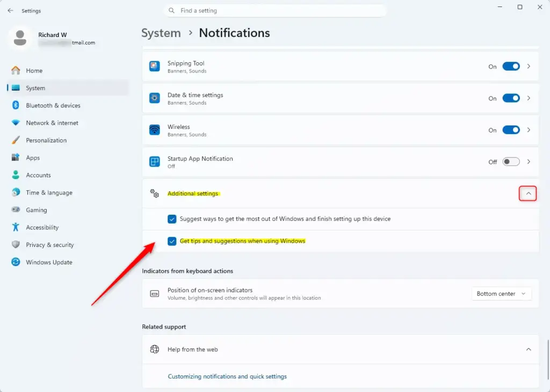Click the Additional settings gears icon
The width and height of the screenshot is (550, 392).
[154, 193]
